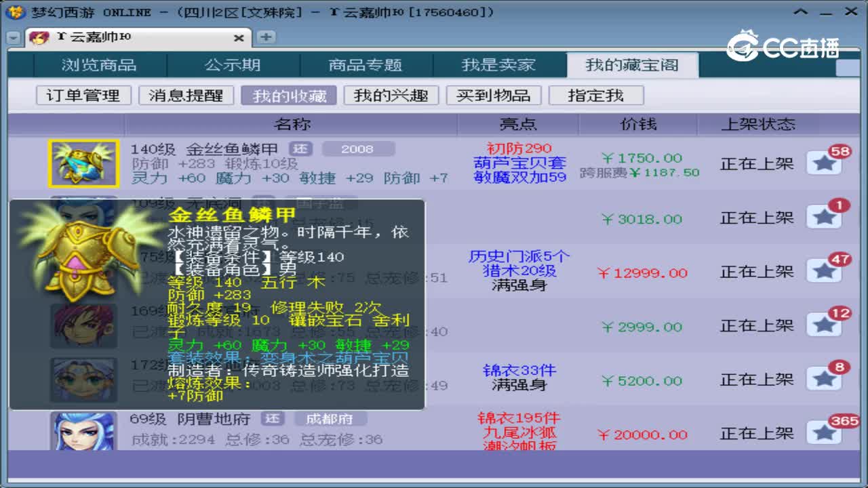Image resolution: width=868 pixels, height=488 pixels.
Task: Click the game logo icon in title bar
Action: click(x=16, y=12)
